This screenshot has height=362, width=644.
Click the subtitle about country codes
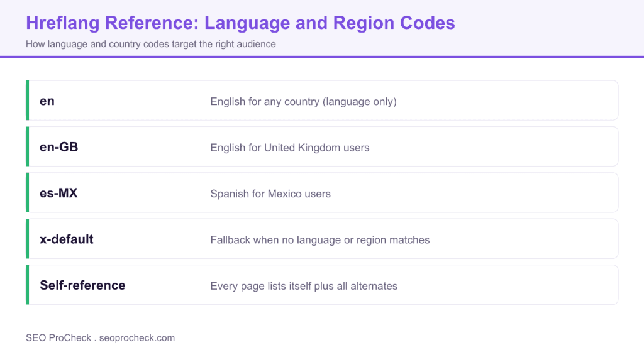151,44
